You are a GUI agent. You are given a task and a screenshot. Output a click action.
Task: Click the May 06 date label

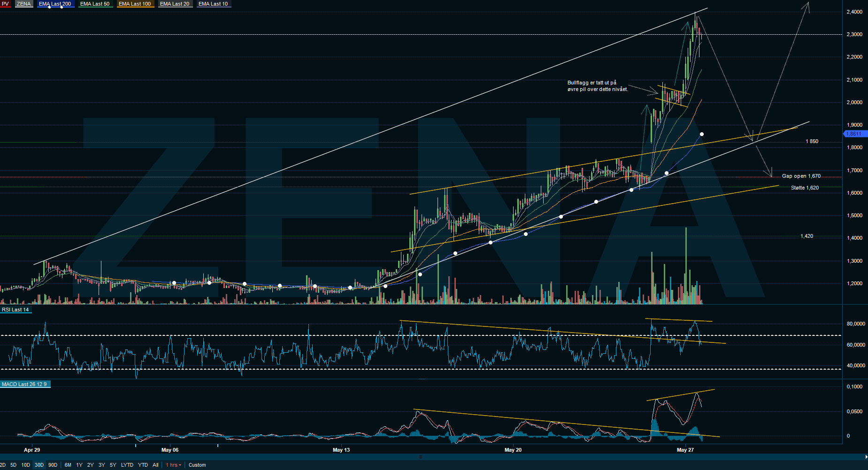click(x=170, y=450)
